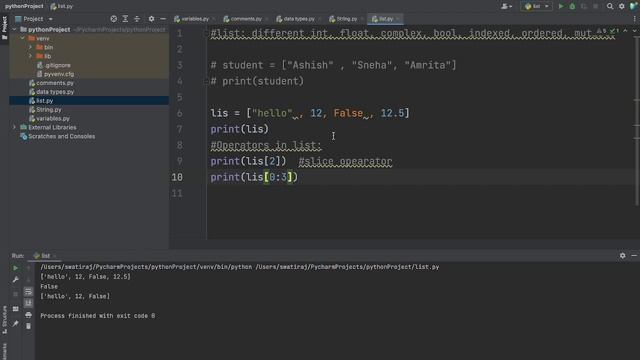The image size is (640, 360).
Task: Open IDE settings gear in top toolbar
Action: pos(622,6)
